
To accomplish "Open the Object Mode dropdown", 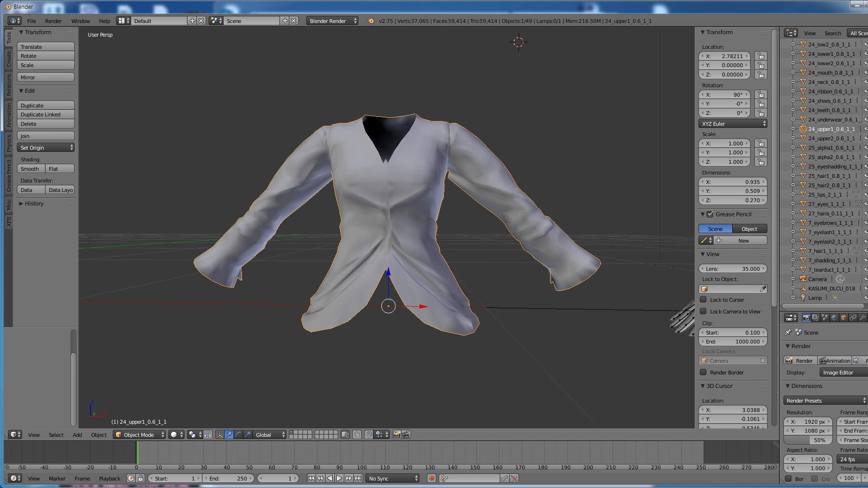I will pyautogui.click(x=140, y=435).
